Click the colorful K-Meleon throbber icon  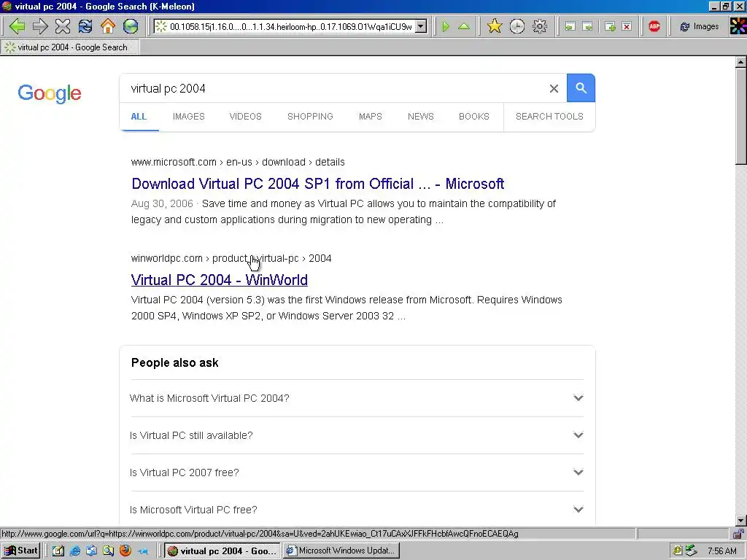click(x=738, y=27)
